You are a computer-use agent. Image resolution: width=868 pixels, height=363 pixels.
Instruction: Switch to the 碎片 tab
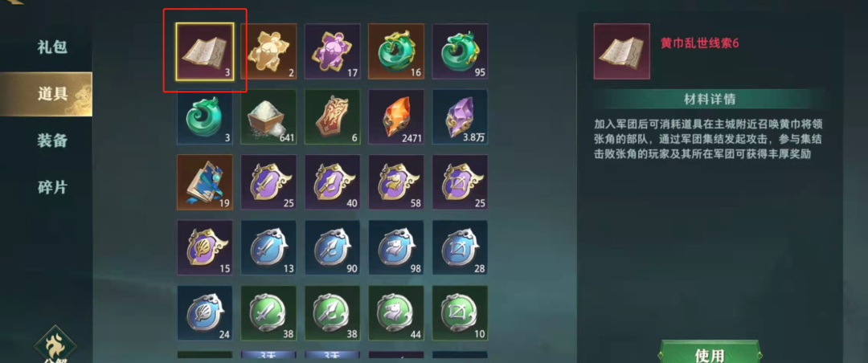point(52,187)
